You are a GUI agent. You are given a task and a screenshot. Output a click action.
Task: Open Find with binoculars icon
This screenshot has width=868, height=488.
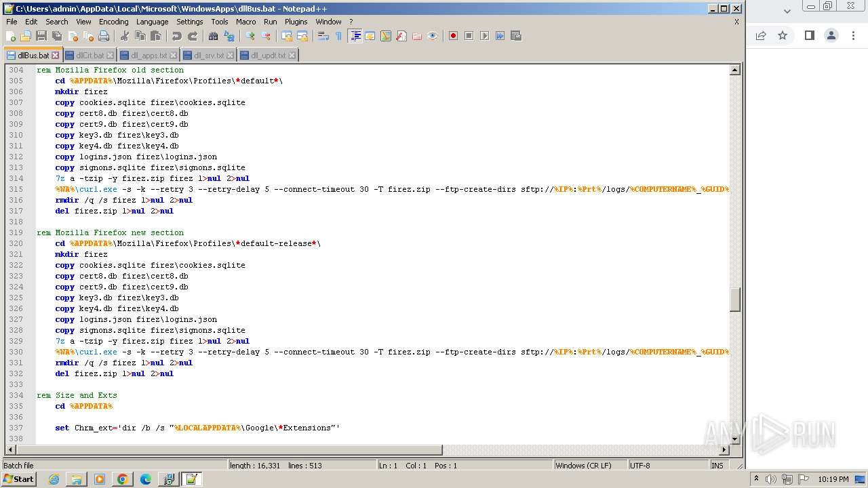pyautogui.click(x=214, y=36)
